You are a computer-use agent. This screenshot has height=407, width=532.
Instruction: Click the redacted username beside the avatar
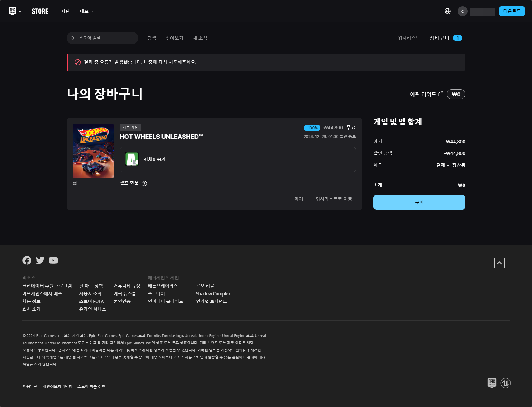tap(483, 12)
